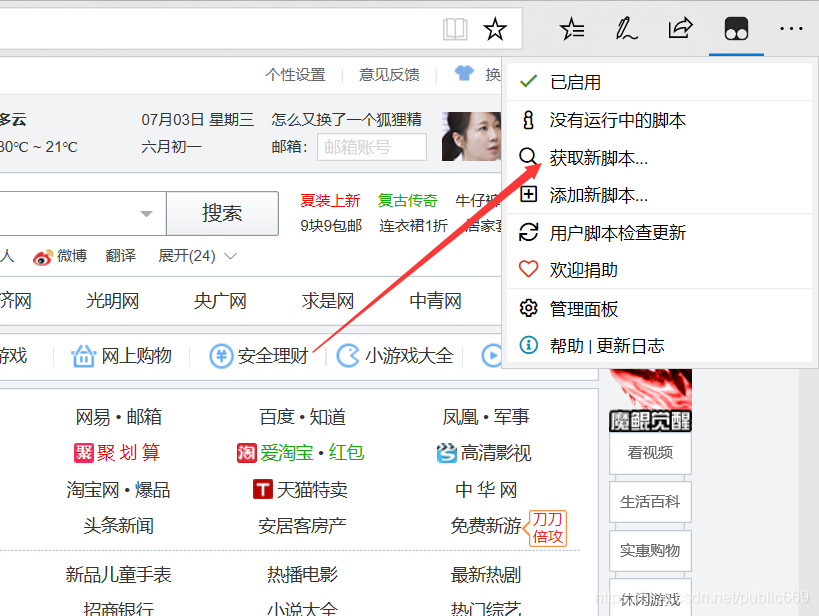Screen dimensions: 819x616
Task: Open 求是网 site link
Action: pyautogui.click(x=328, y=301)
